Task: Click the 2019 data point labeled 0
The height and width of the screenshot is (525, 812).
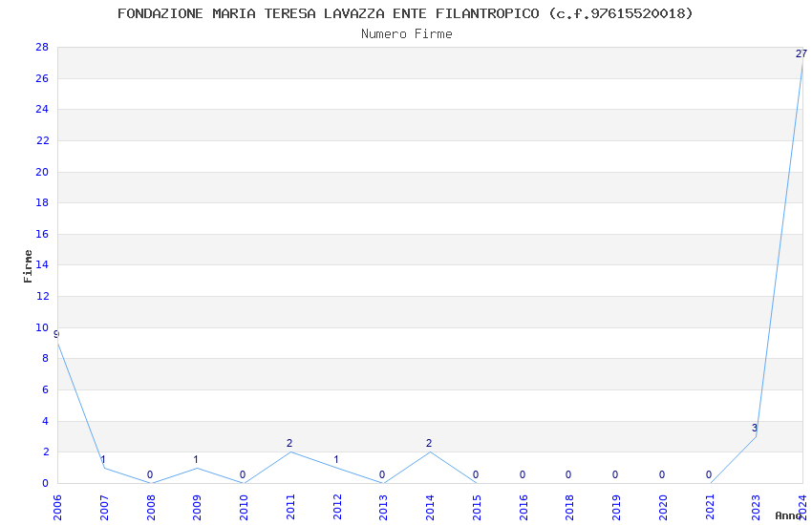Action: [x=615, y=483]
